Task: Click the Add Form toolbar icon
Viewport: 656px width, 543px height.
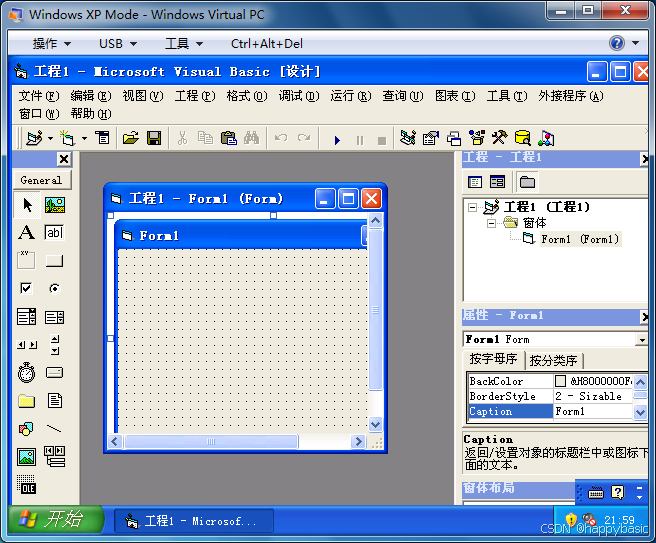Action: pyautogui.click(x=67, y=138)
